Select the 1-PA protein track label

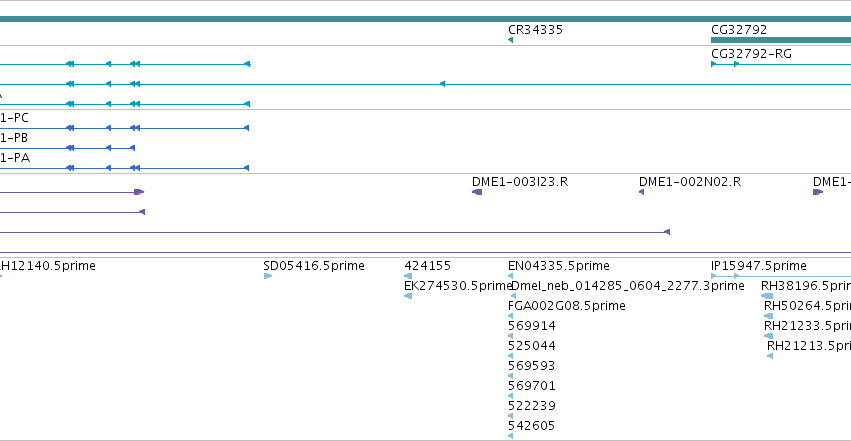pyautogui.click(x=15, y=158)
